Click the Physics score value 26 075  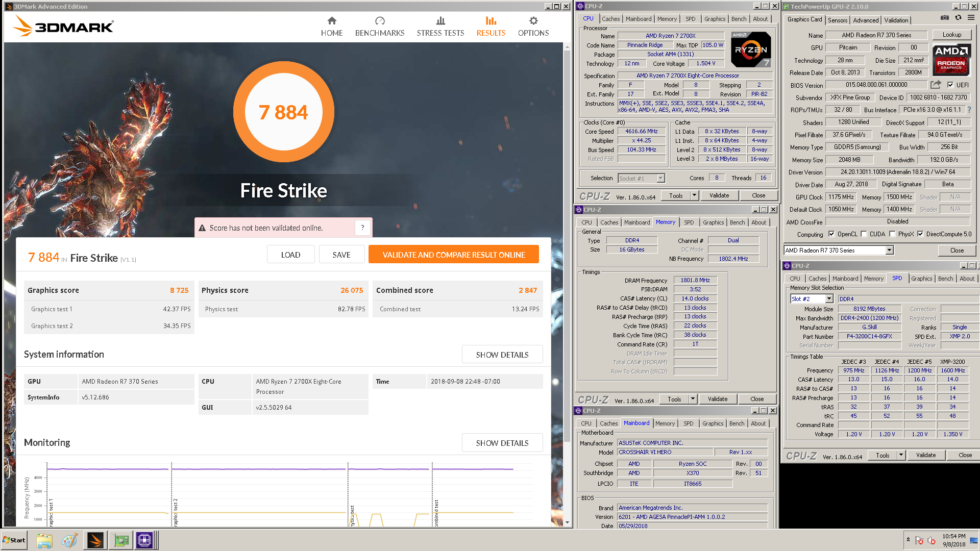pos(352,290)
